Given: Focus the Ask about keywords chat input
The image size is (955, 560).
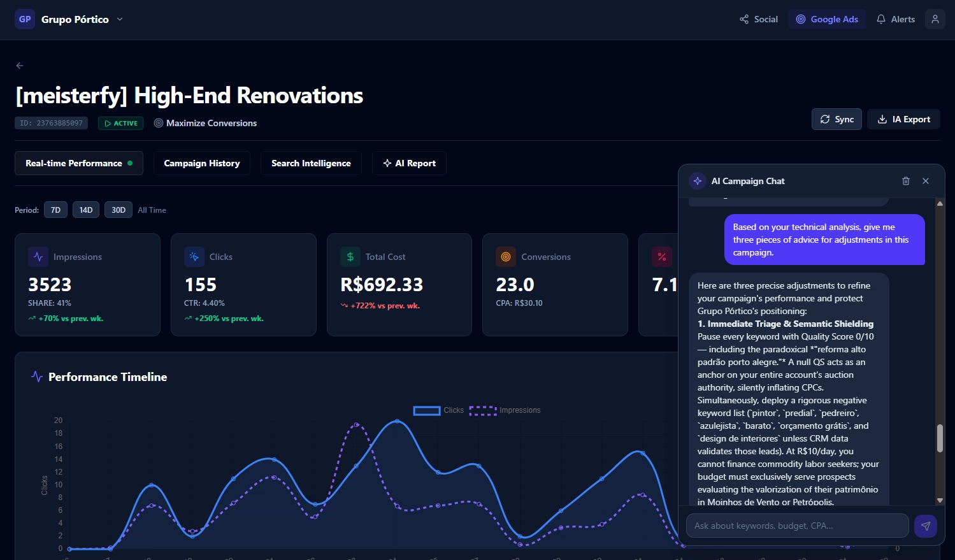Looking at the screenshot, I should click(x=797, y=526).
